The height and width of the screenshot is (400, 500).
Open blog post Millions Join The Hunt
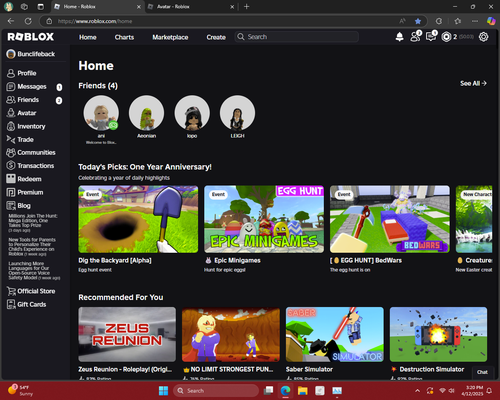click(33, 223)
